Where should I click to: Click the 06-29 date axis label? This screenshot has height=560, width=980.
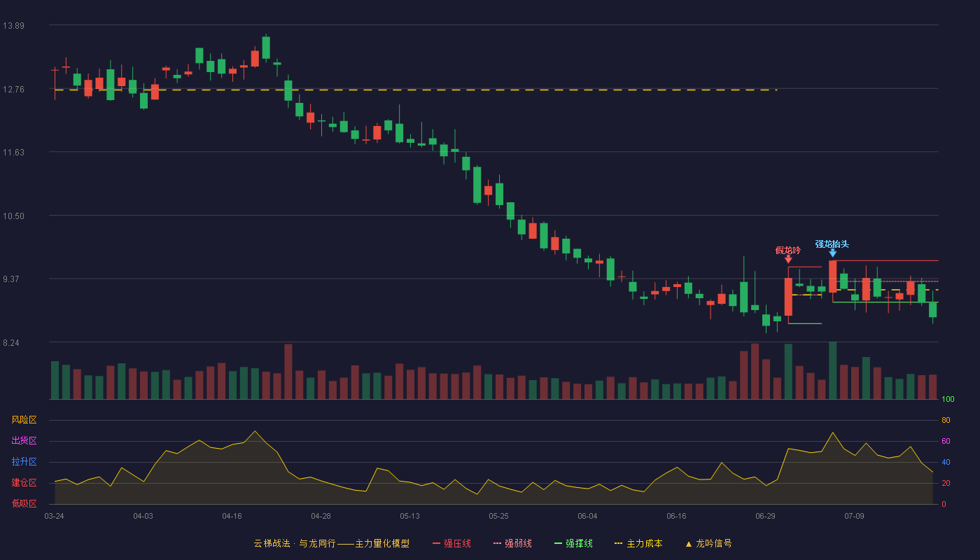pyautogui.click(x=765, y=516)
